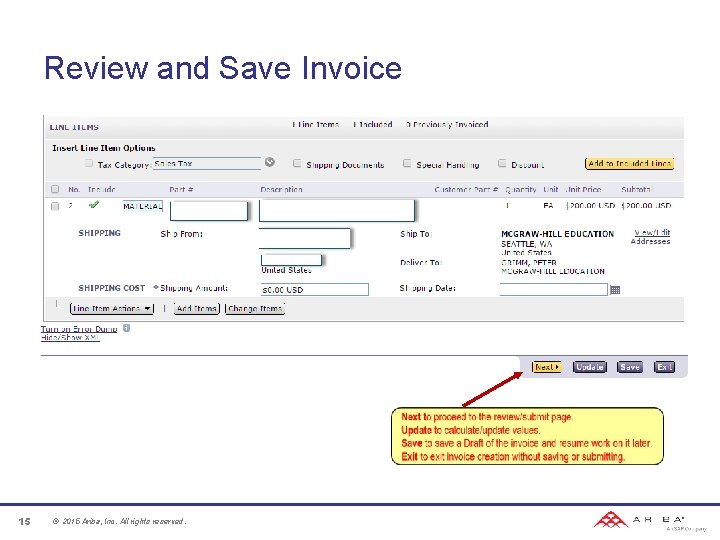Click the Add to Included Lines button

tap(630, 163)
